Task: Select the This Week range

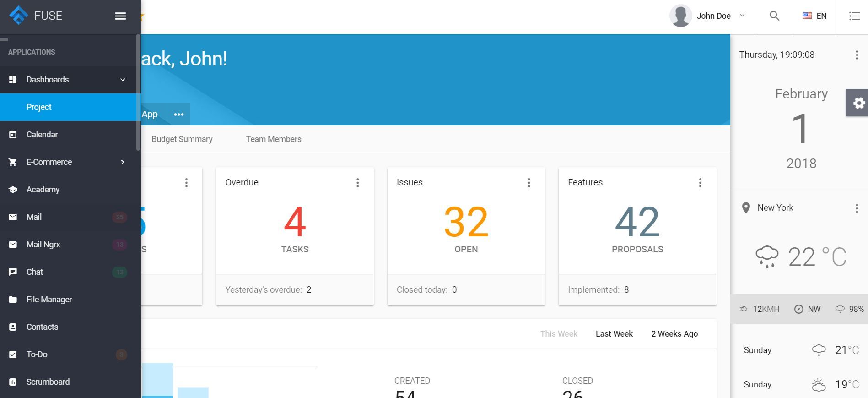Action: click(559, 334)
